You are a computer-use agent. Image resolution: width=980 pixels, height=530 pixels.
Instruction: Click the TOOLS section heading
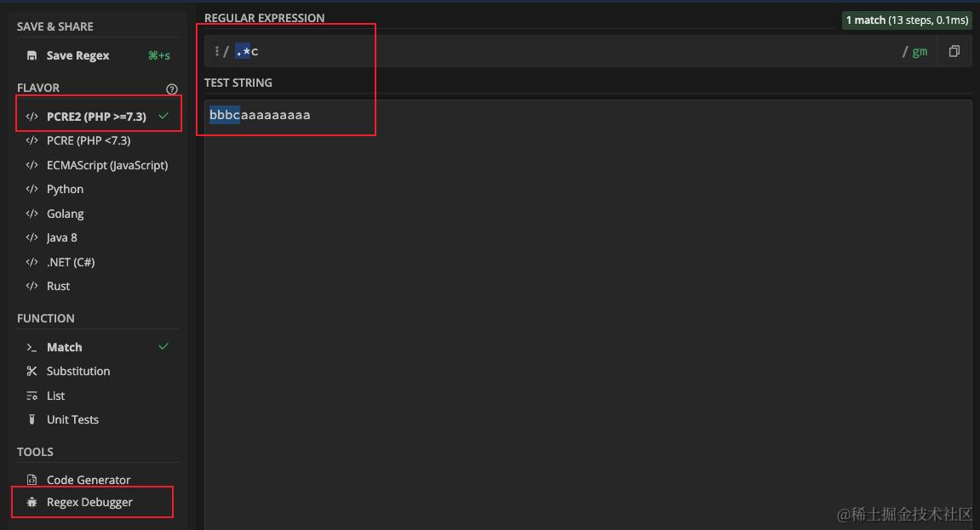pyautogui.click(x=35, y=452)
